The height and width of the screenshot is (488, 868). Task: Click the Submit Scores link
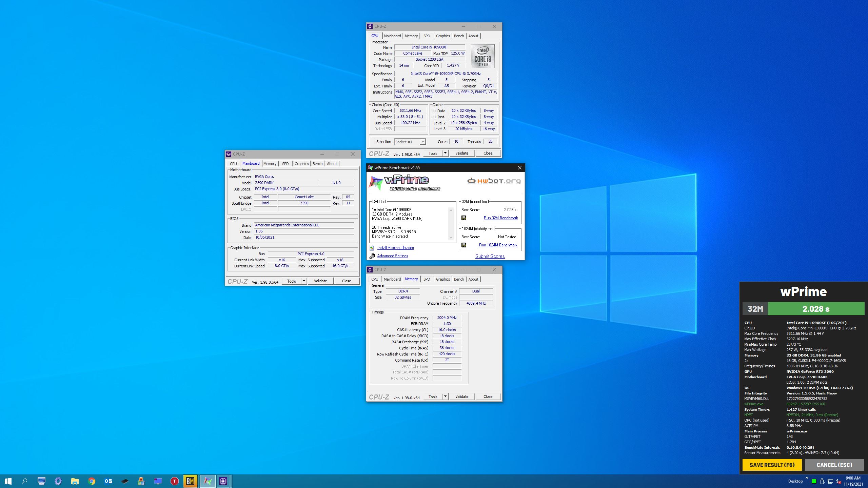coord(490,256)
